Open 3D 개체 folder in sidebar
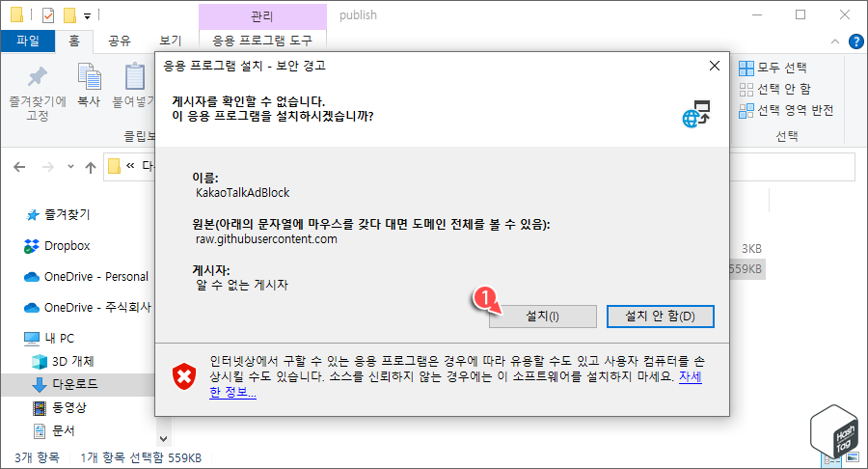 72,362
